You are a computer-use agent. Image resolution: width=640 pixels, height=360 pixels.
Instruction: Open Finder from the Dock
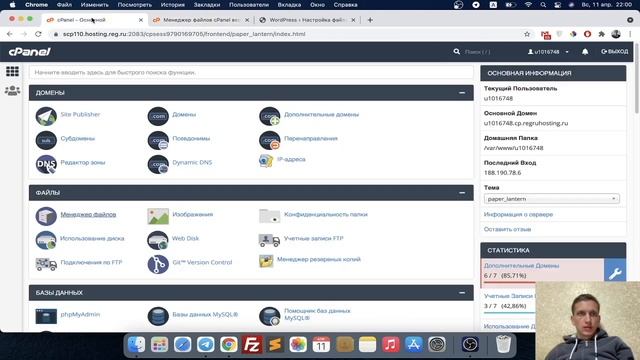136,345
